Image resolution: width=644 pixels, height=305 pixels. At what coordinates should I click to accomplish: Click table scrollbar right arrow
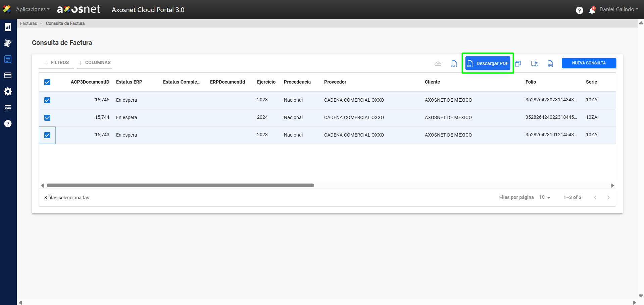(612, 186)
